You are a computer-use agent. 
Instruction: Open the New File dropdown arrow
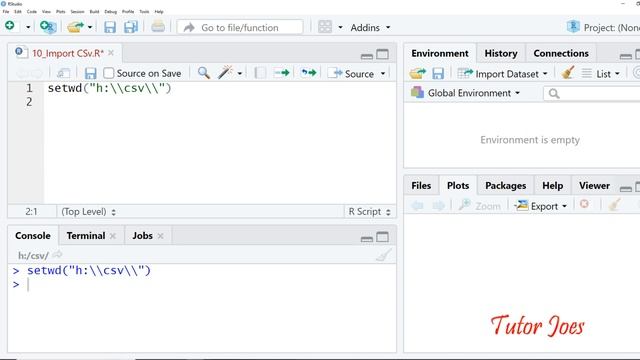pos(28,27)
